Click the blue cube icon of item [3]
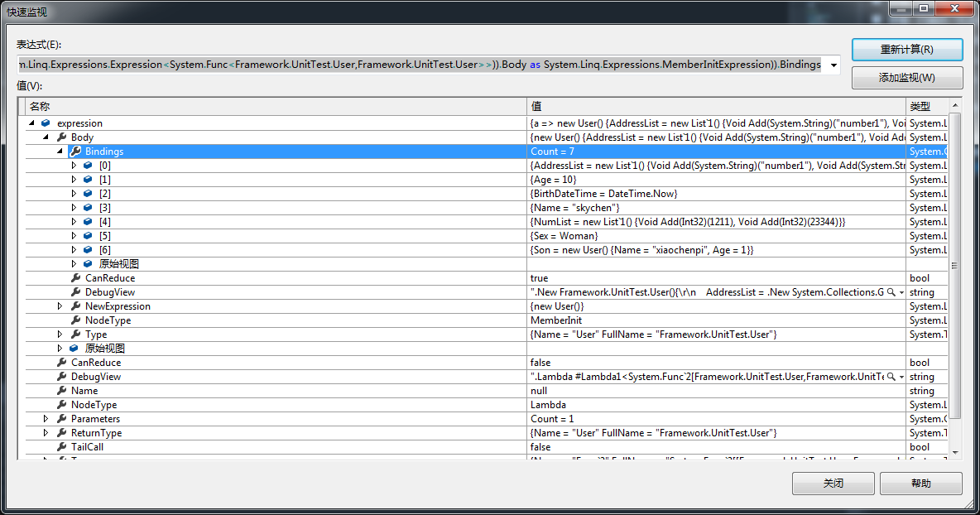This screenshot has height=515, width=980. 89,208
